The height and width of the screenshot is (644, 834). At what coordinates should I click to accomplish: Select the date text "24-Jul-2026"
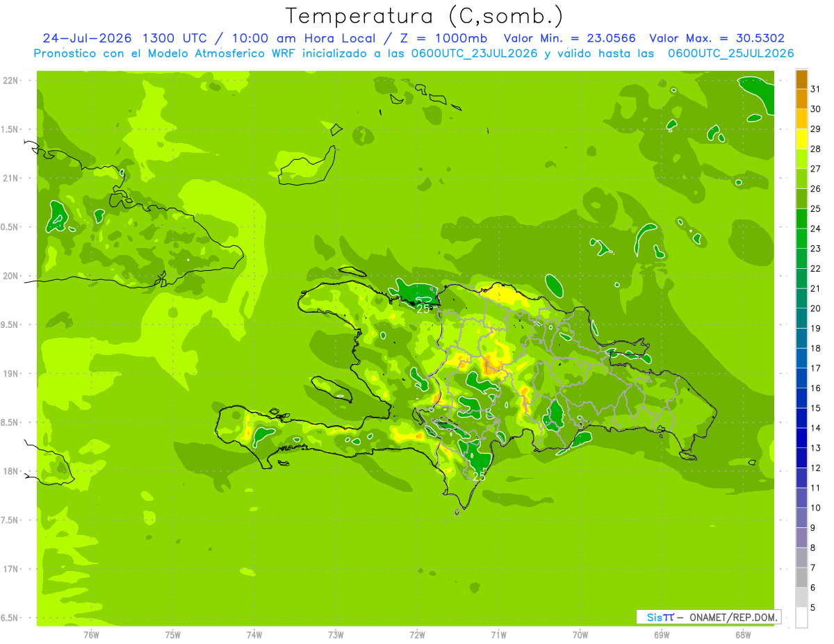pos(88,38)
